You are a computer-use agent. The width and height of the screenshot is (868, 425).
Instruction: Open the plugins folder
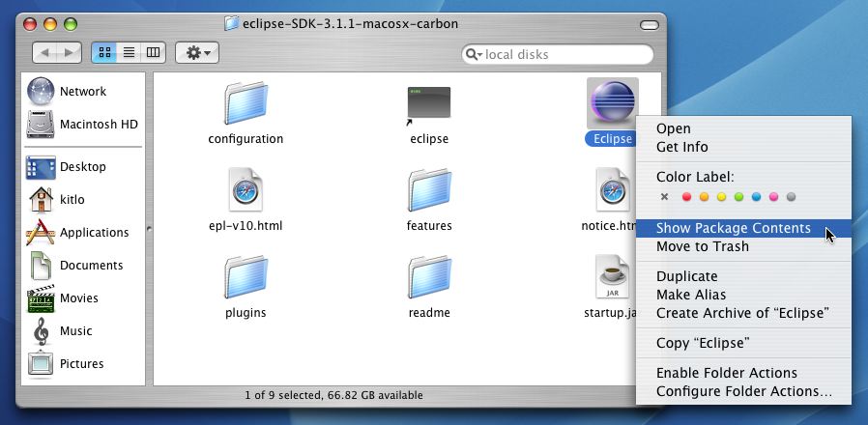pyautogui.click(x=246, y=278)
